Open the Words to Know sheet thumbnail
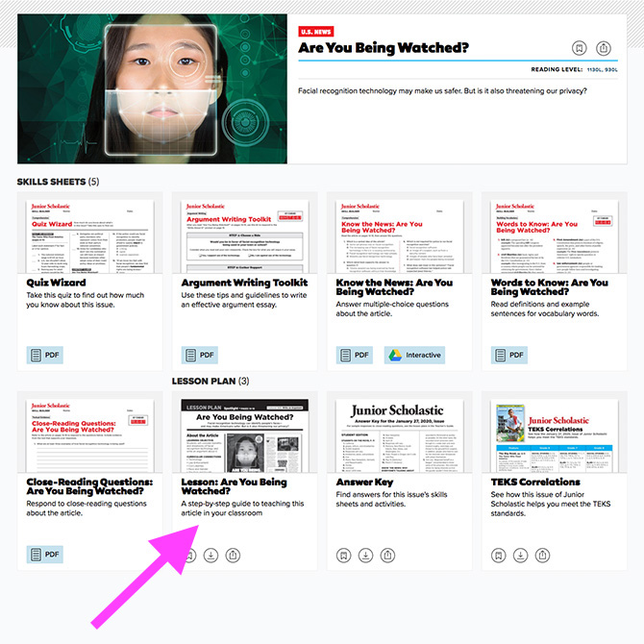The image size is (644, 644). (555, 236)
